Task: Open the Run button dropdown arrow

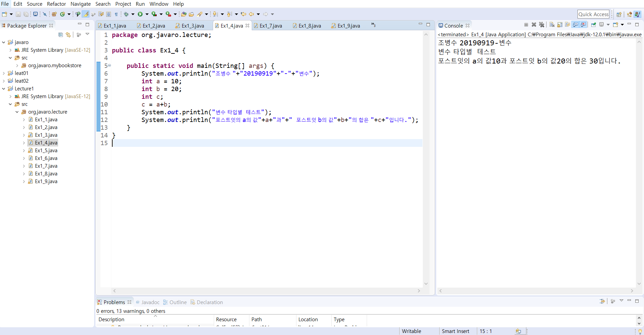Action: pos(147,14)
